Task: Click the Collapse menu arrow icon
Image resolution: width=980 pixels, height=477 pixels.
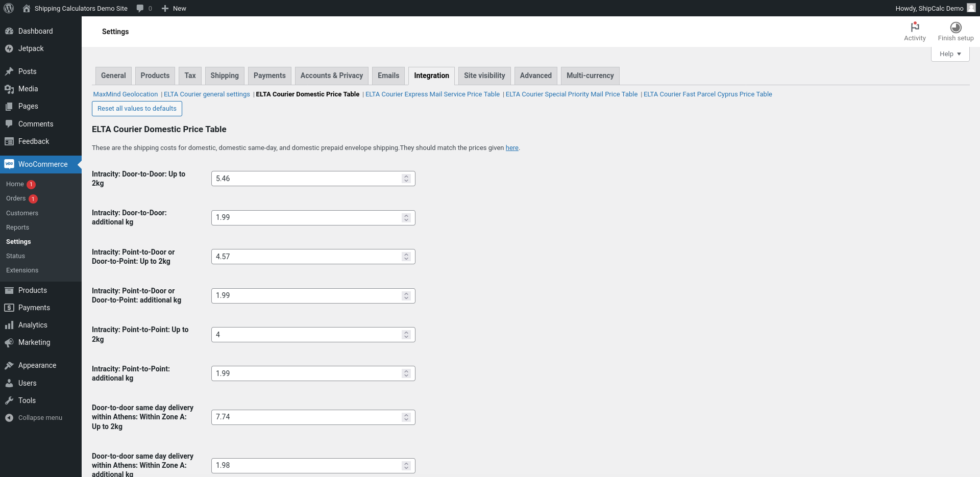Action: [9, 417]
